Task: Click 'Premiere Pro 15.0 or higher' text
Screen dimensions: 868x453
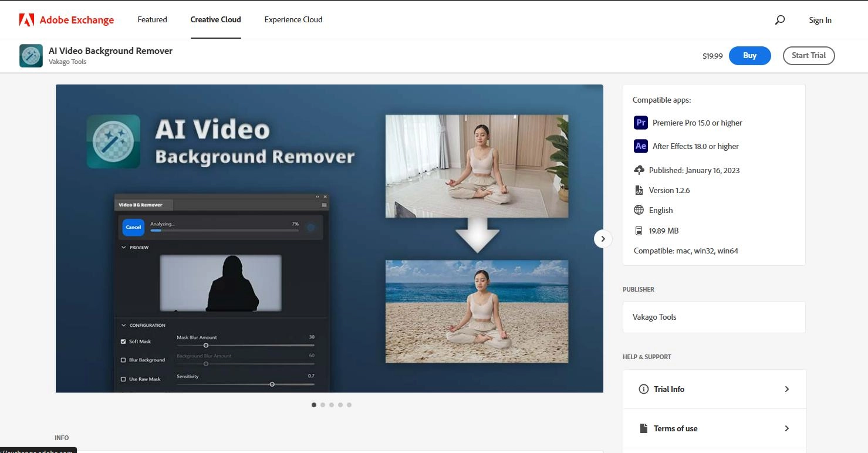Action: coord(697,123)
